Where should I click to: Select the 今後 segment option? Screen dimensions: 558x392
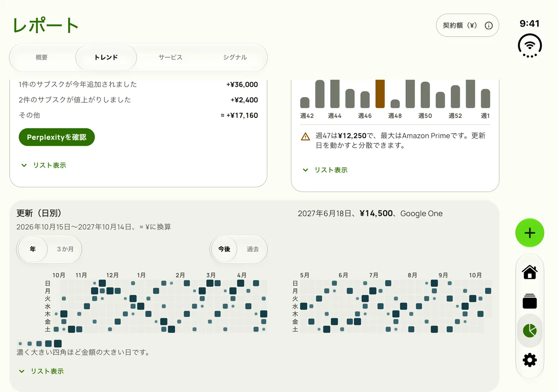point(224,250)
